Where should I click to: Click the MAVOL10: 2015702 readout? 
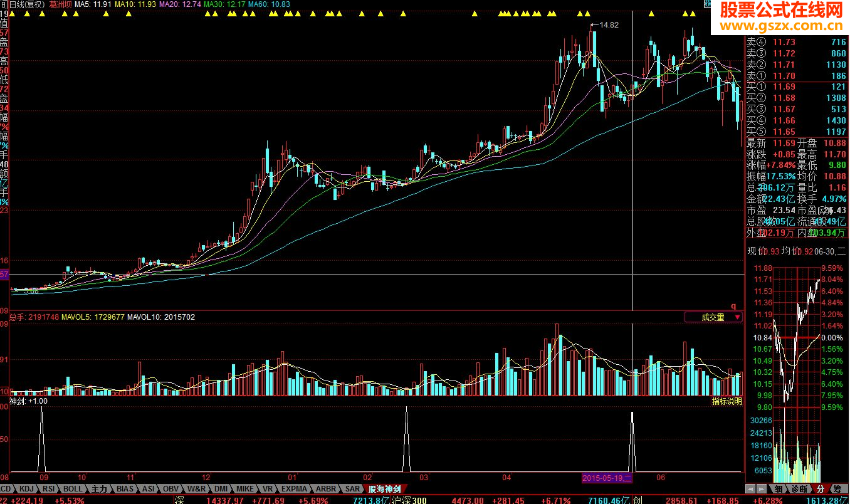[x=161, y=317]
